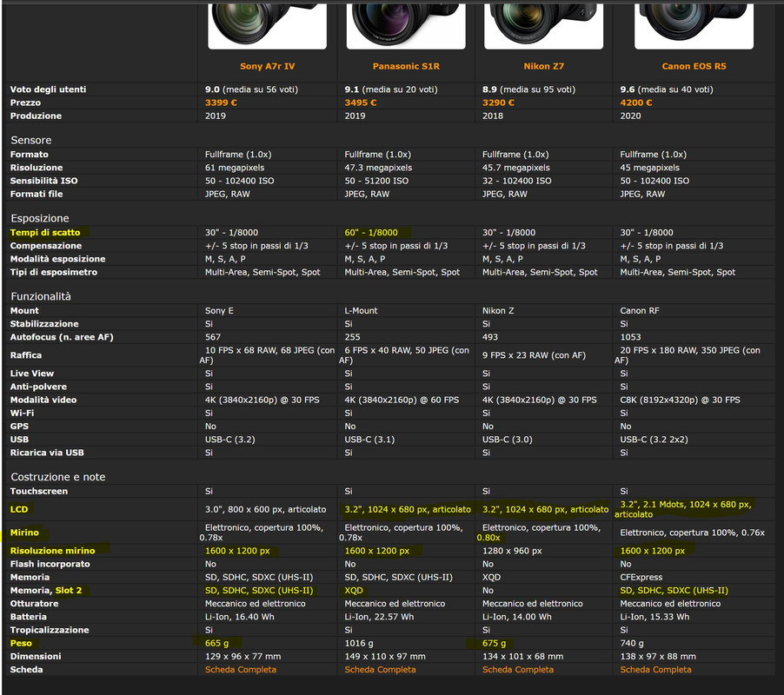Select the 'Sony E' mount value
The width and height of the screenshot is (784, 695).
(219, 310)
